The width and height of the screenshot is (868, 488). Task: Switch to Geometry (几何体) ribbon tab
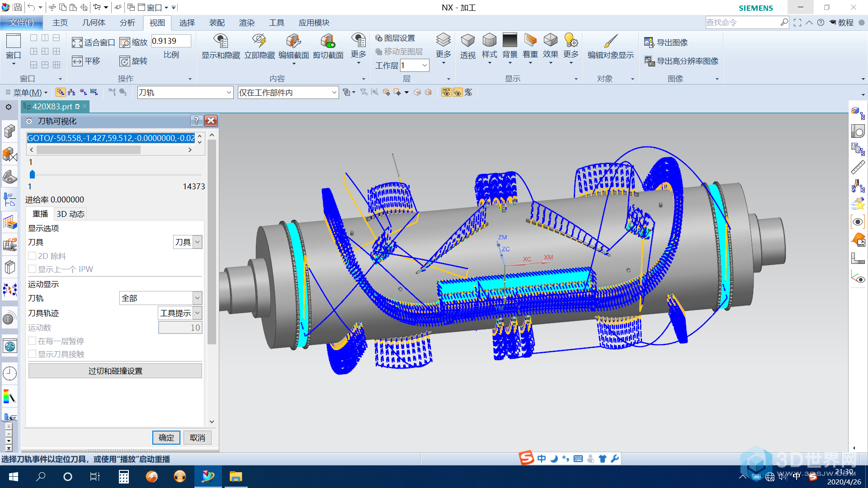pyautogui.click(x=94, y=23)
